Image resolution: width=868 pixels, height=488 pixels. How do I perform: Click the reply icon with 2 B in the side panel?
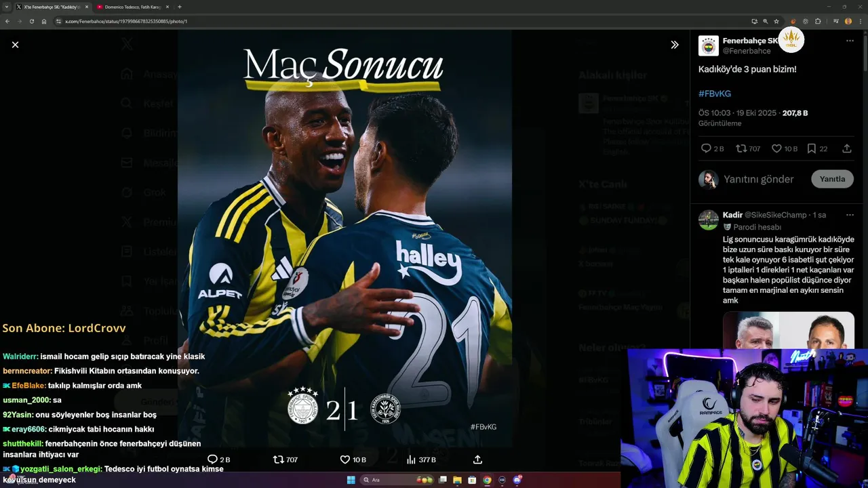tap(712, 148)
